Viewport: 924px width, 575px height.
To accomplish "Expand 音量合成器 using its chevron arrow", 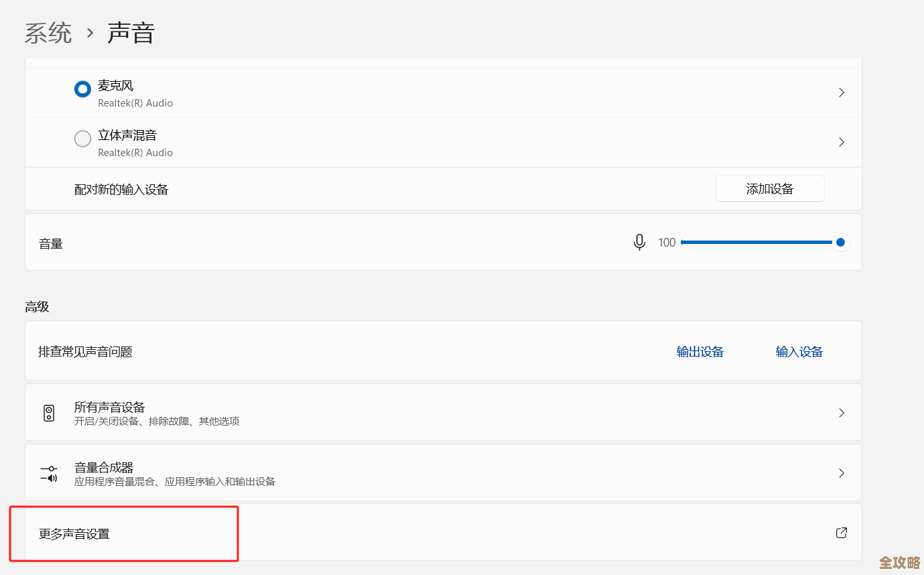I will [x=842, y=473].
